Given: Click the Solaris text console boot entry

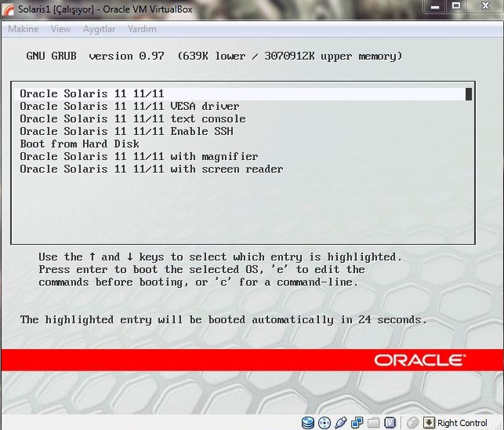Looking at the screenshot, I should click(132, 119).
